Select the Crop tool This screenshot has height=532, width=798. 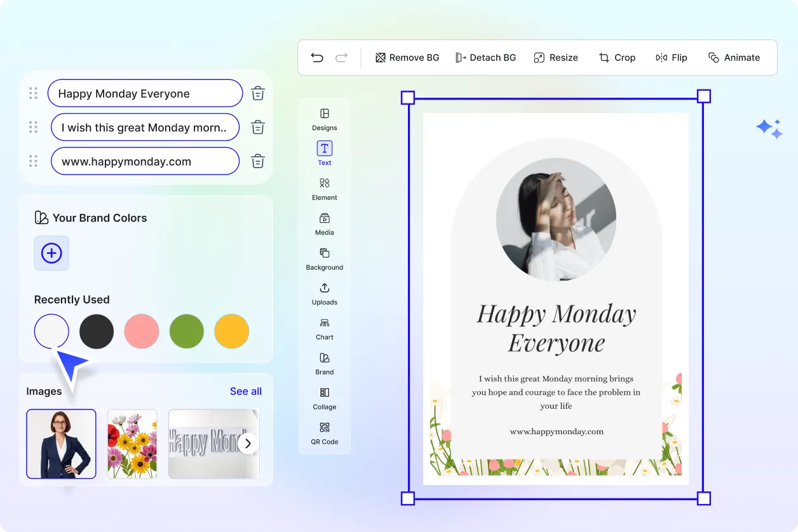617,57
